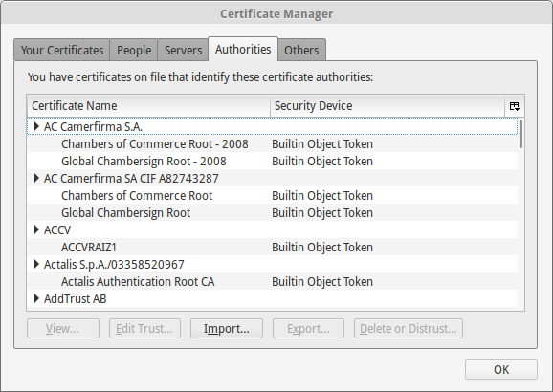Import a certificate with Import... button
Viewport: 553px width, 392px height.
[x=227, y=329]
